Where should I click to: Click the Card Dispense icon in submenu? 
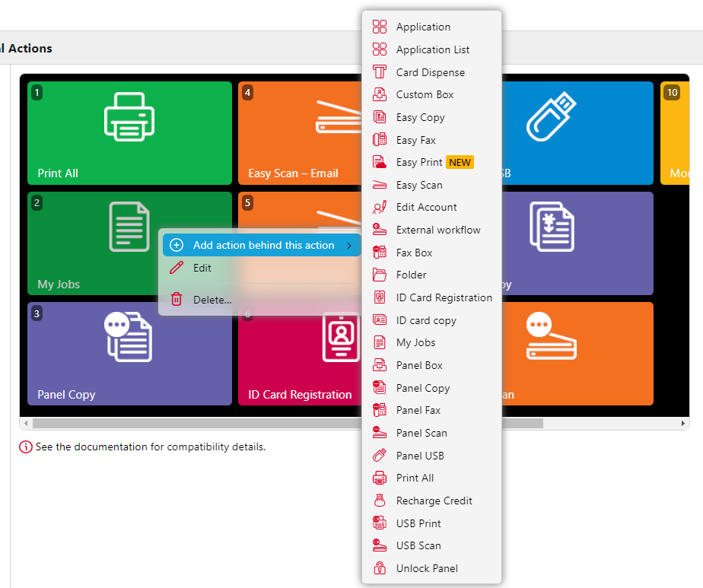[x=380, y=72]
